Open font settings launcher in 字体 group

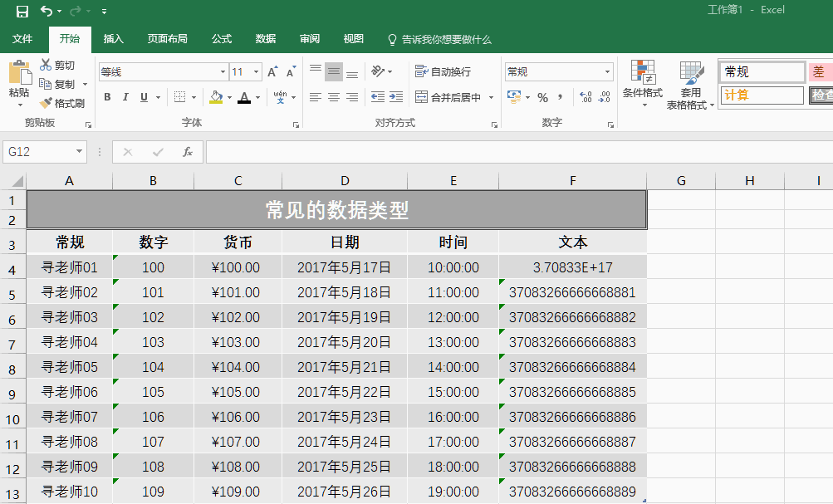pos(296,125)
